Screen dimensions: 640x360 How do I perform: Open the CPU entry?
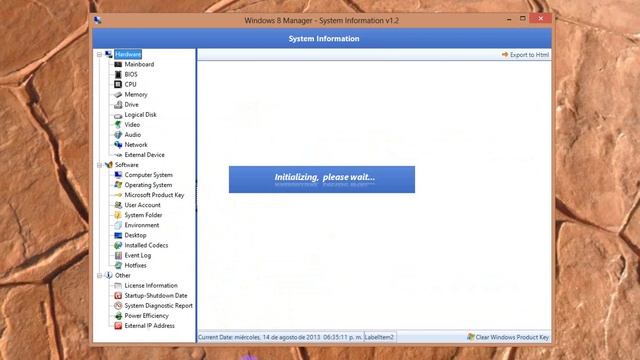[130, 84]
